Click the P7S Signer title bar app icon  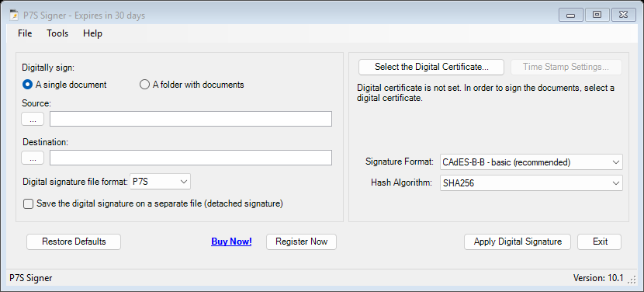coord(13,16)
